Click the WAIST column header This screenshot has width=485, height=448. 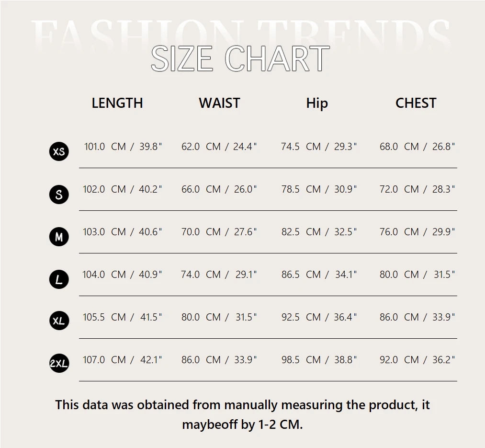point(219,103)
